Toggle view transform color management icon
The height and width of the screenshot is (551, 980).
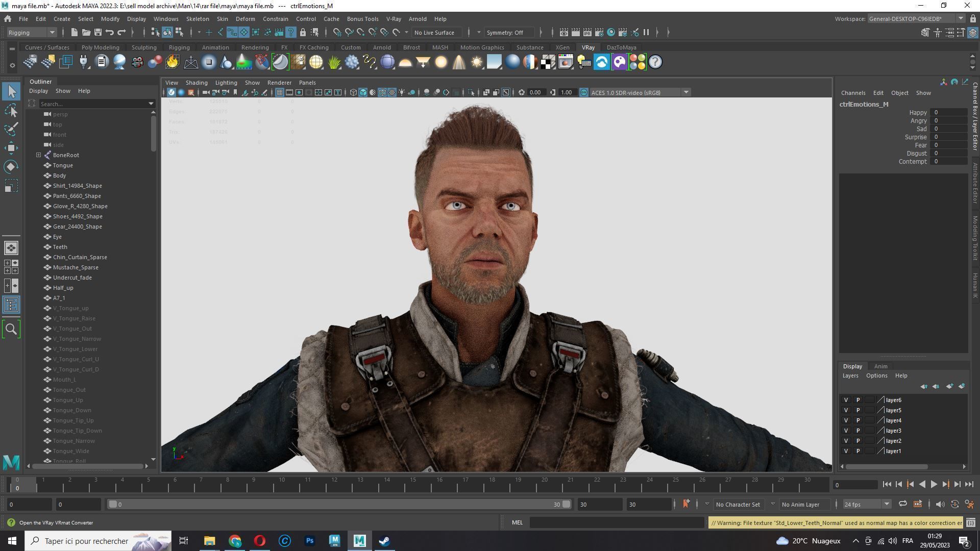click(x=584, y=92)
